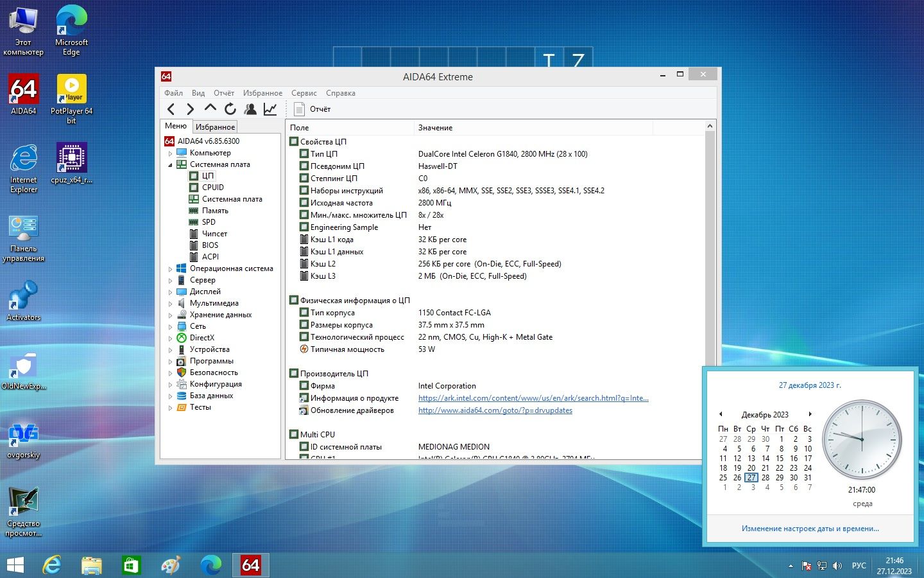Launch PotPlayer 64 bit from desktop

pos(71,99)
